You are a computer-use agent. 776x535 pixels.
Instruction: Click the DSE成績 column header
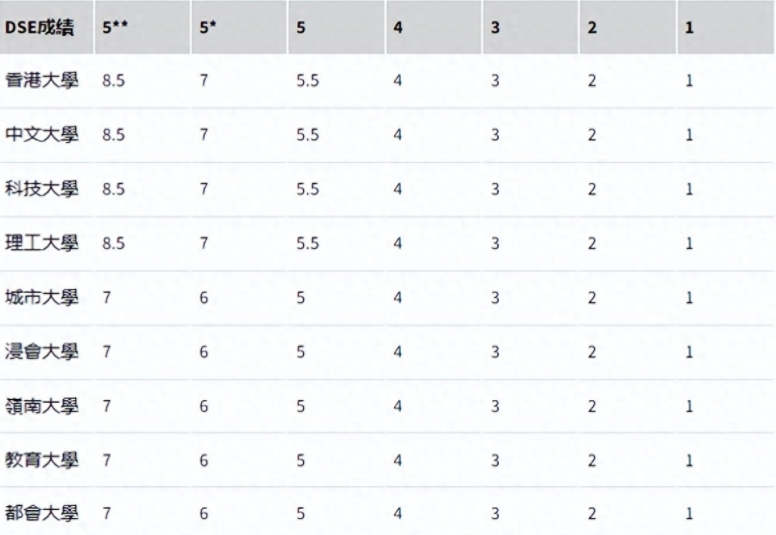pyautogui.click(x=40, y=27)
